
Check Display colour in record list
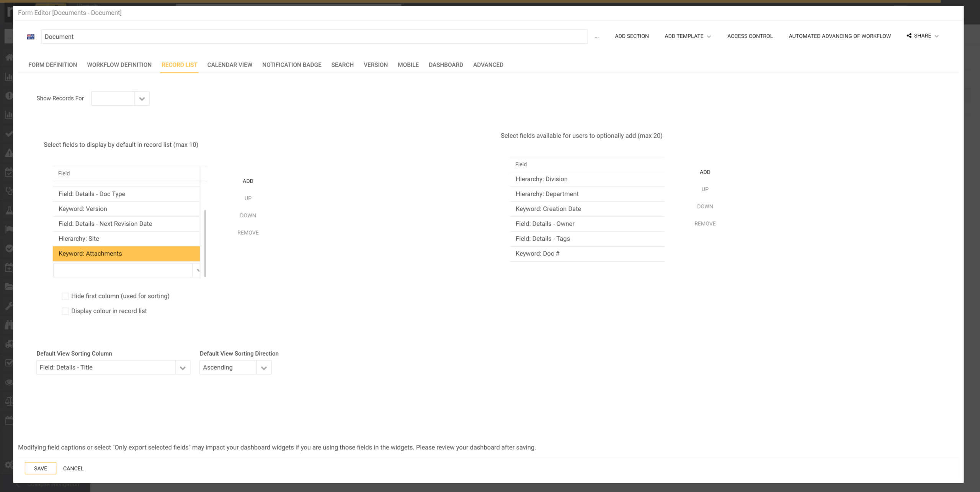click(65, 311)
